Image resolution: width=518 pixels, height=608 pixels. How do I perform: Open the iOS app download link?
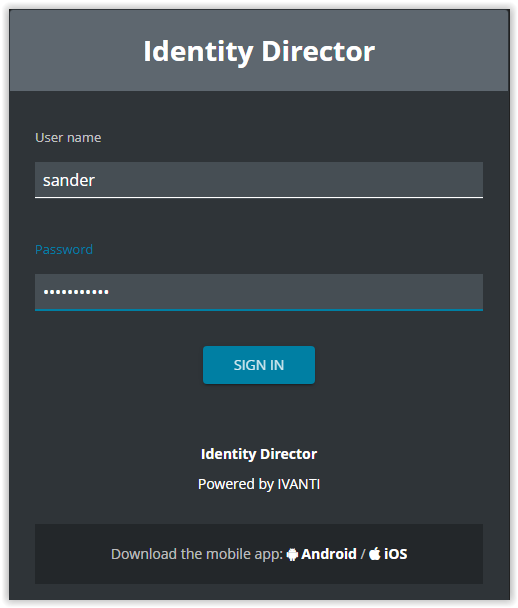[x=395, y=554]
